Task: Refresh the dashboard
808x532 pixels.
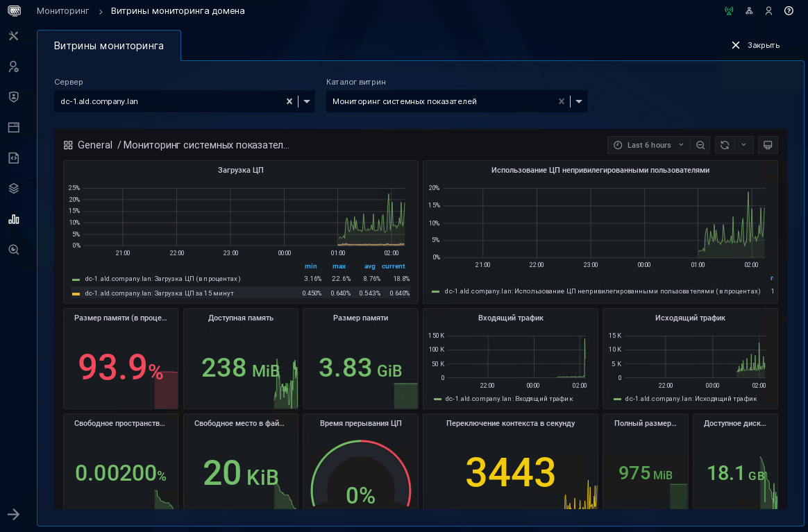Action: [x=725, y=145]
